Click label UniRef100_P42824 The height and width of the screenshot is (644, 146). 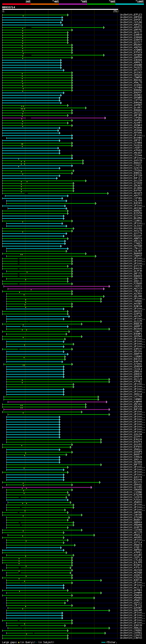click(x=131, y=146)
